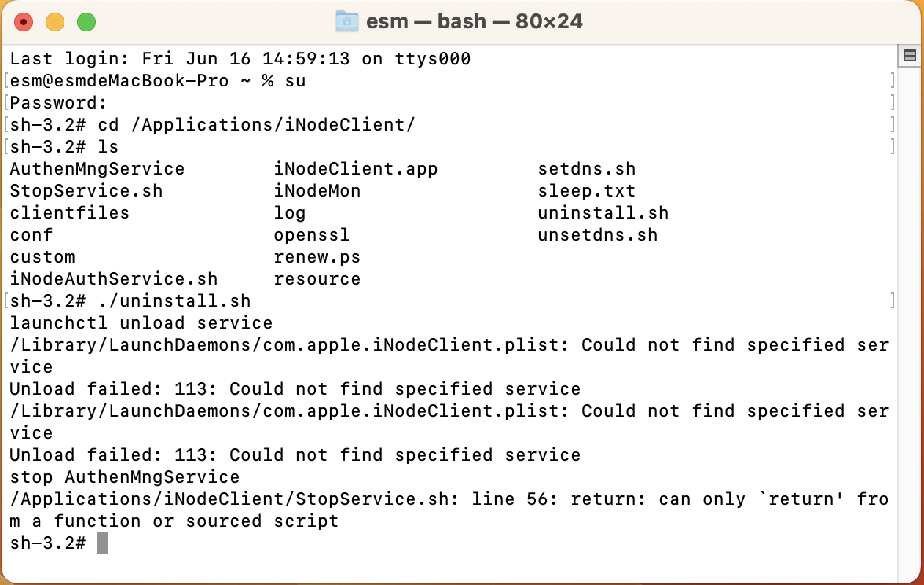Click iNodeAuthService.sh in the listing
Viewport: 924px width, 585px height.
(x=114, y=278)
